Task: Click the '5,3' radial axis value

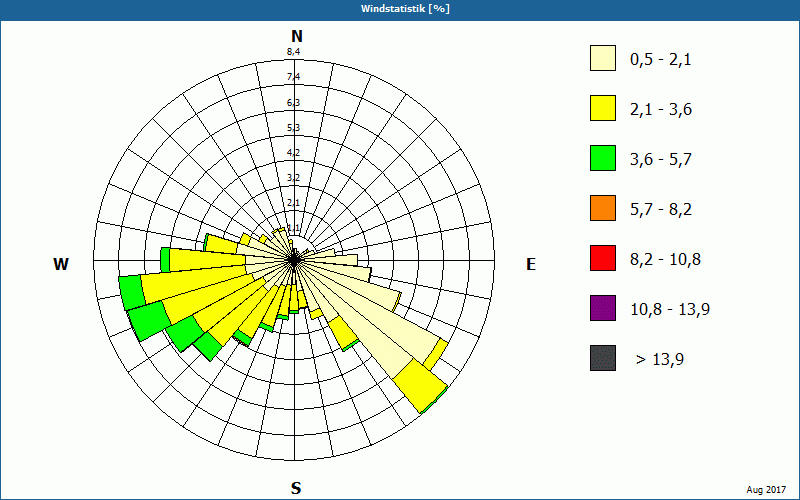Action: (x=293, y=127)
